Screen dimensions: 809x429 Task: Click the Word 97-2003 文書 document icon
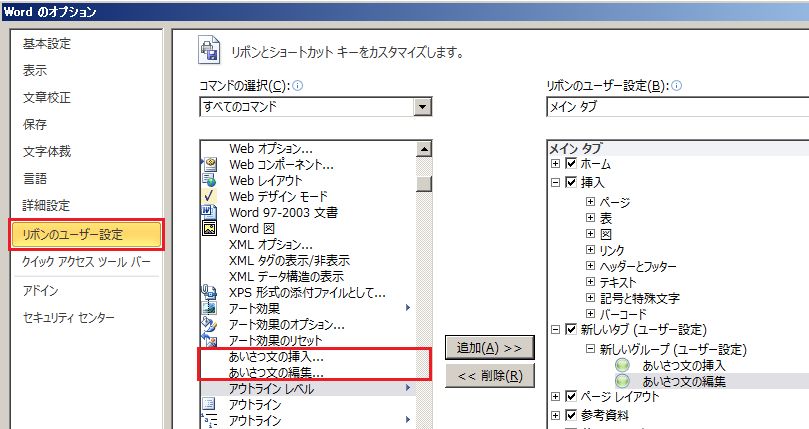pyautogui.click(x=209, y=212)
